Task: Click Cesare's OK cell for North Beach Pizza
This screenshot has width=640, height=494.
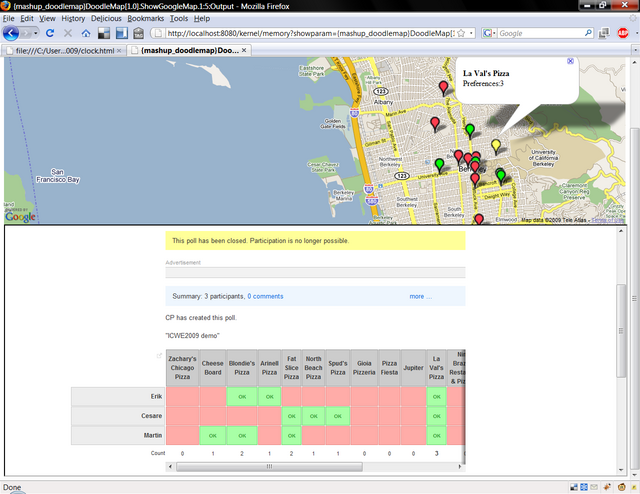Action: [x=313, y=416]
